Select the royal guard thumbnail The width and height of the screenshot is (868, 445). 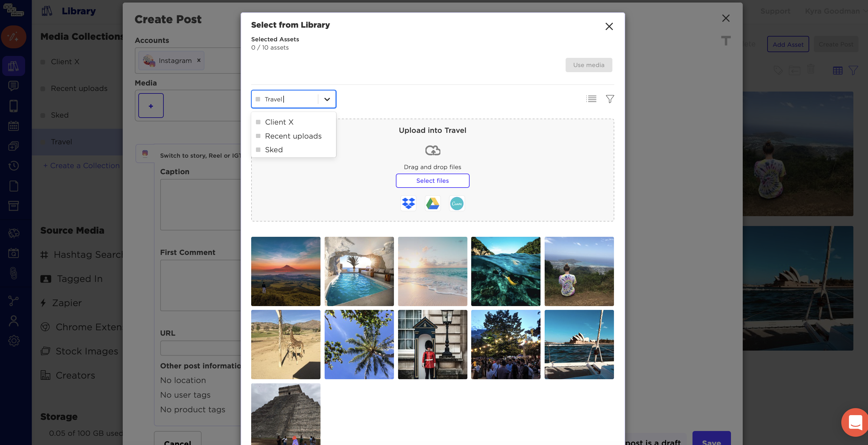click(x=432, y=345)
